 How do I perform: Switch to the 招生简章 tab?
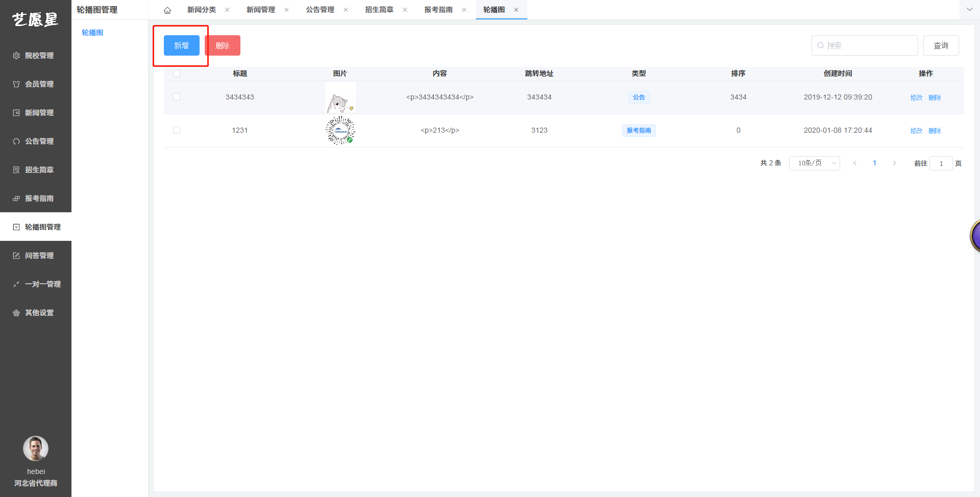click(x=379, y=10)
